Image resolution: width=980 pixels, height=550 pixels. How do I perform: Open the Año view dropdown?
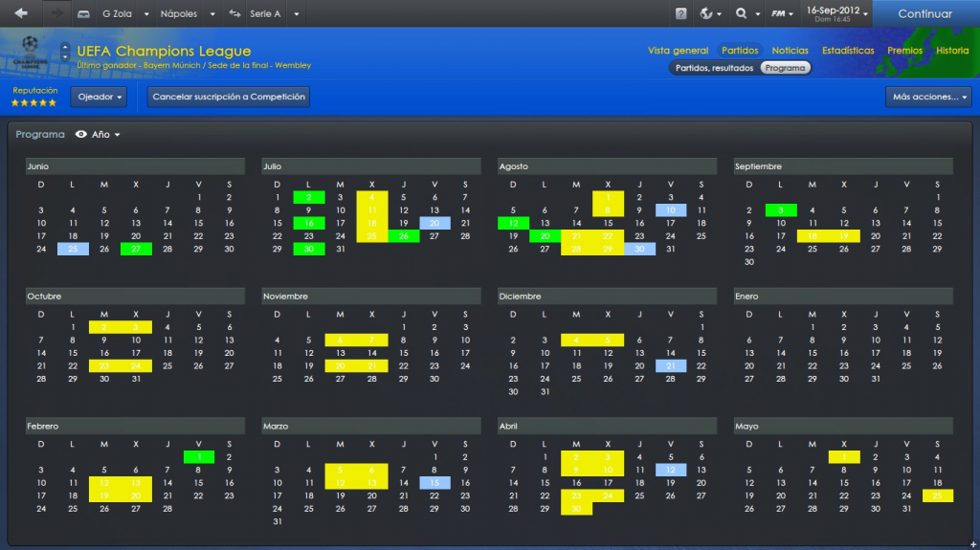[x=105, y=134]
